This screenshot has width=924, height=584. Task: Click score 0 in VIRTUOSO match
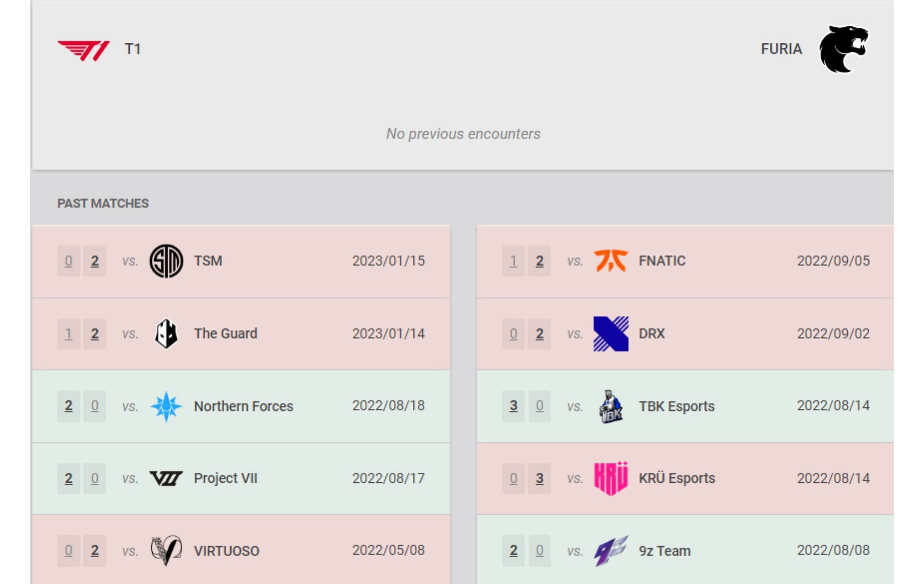click(x=69, y=551)
